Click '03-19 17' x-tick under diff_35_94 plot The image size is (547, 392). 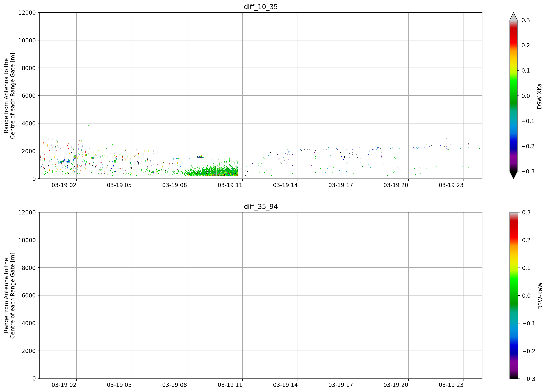coord(341,385)
